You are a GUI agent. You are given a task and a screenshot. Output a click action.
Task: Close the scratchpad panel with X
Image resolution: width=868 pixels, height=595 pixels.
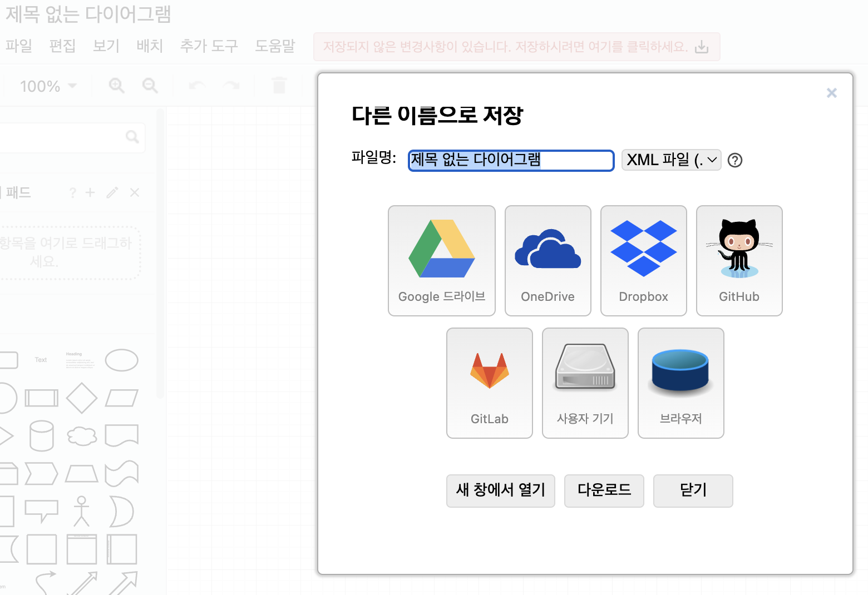[135, 192]
